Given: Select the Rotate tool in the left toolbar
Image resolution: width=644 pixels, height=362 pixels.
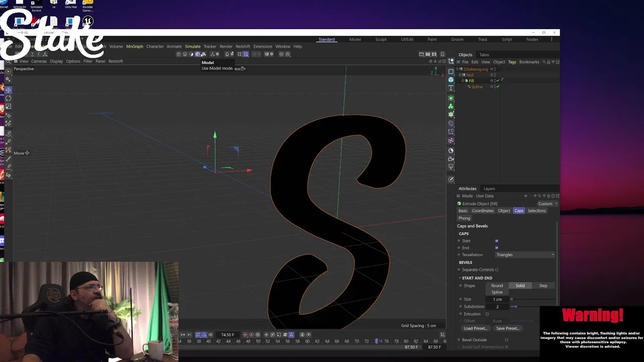Looking at the screenshot, I should click(x=8, y=98).
